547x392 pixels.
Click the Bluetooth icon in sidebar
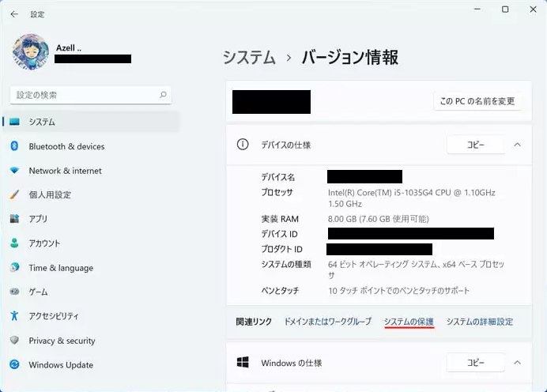14,146
